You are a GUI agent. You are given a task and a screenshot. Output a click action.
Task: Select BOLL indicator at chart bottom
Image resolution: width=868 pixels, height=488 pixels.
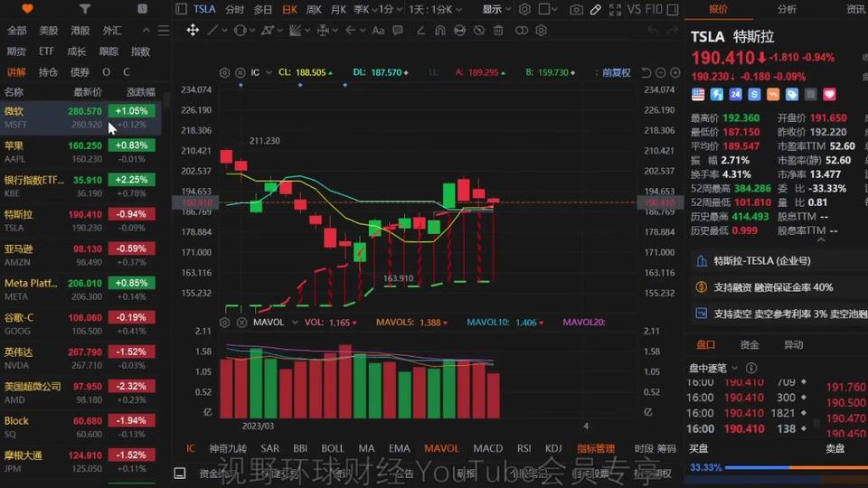point(332,448)
